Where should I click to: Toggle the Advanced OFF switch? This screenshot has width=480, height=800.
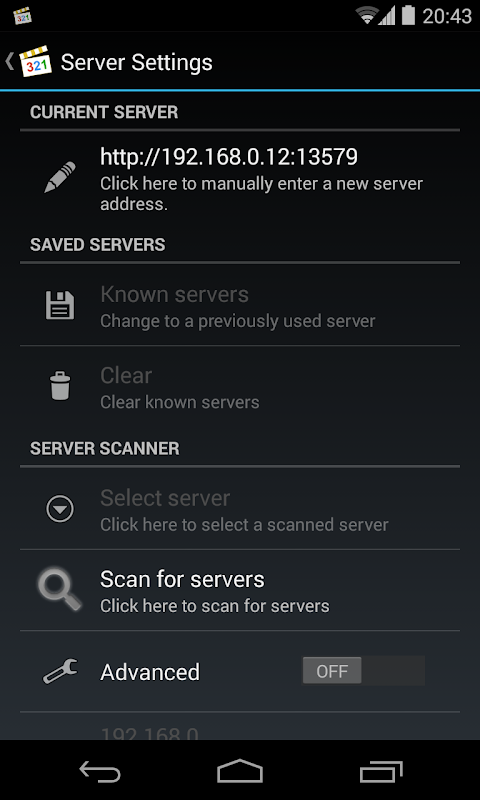(363, 670)
